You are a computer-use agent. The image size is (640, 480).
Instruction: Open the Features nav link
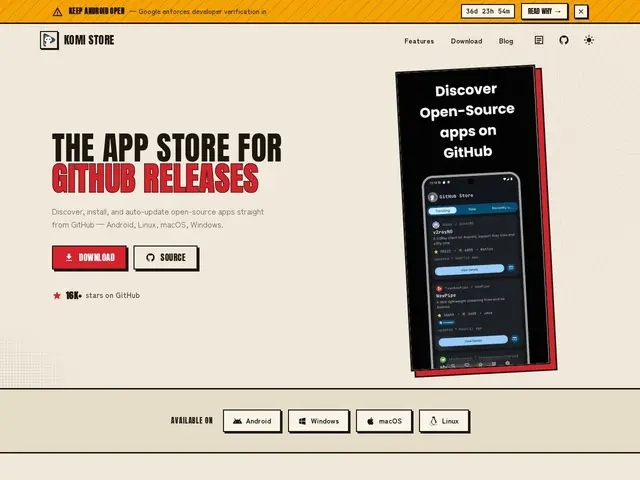coord(419,41)
